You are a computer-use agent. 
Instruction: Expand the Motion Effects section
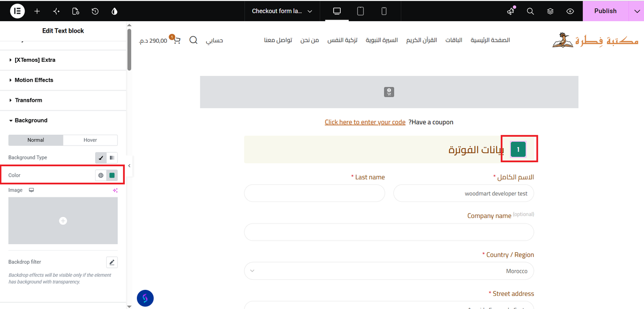tap(63, 80)
